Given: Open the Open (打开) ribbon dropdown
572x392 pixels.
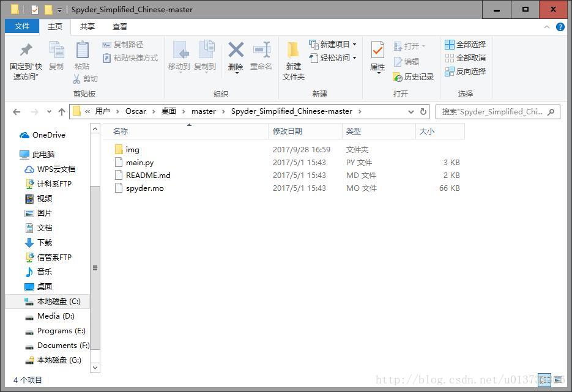Looking at the screenshot, I should click(x=409, y=46).
